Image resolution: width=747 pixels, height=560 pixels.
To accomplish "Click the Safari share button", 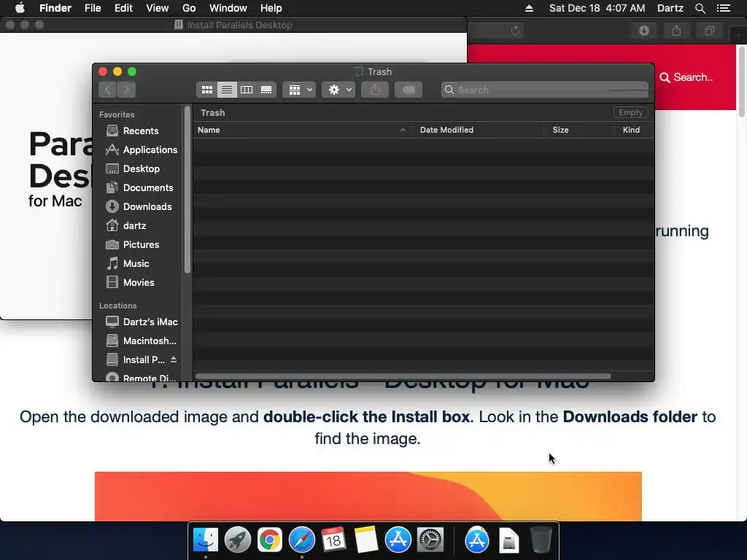I will coord(676,31).
